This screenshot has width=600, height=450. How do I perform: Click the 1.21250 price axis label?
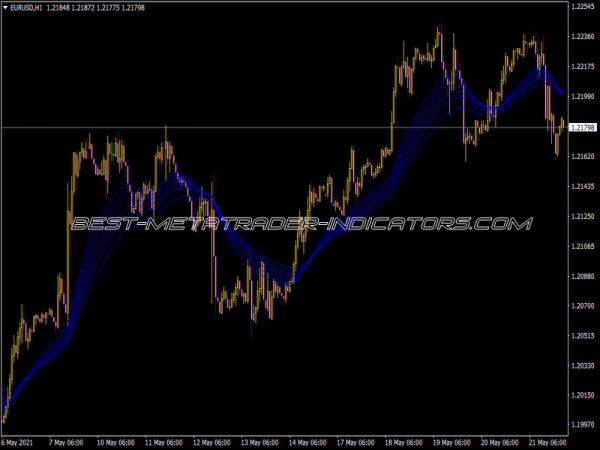pos(581,216)
